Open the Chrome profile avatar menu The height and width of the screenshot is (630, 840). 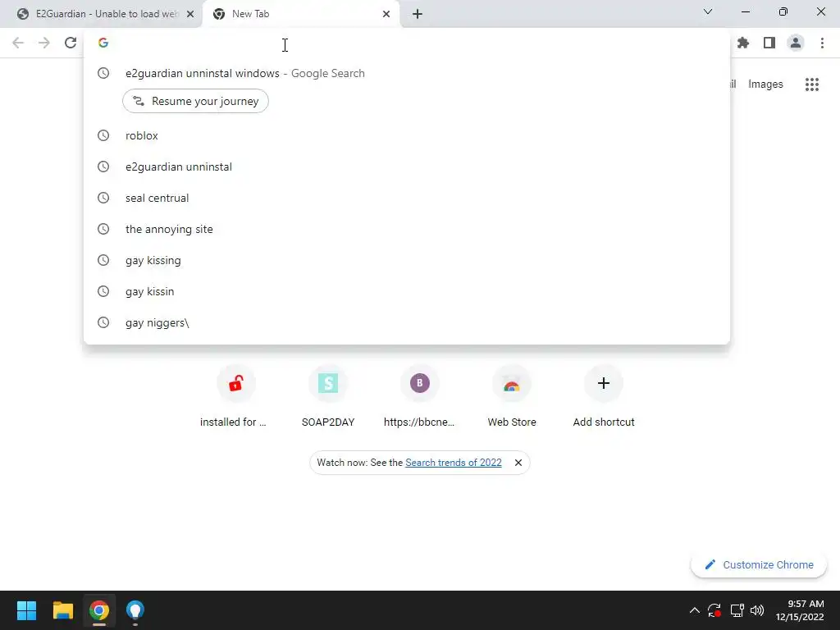pyautogui.click(x=796, y=43)
